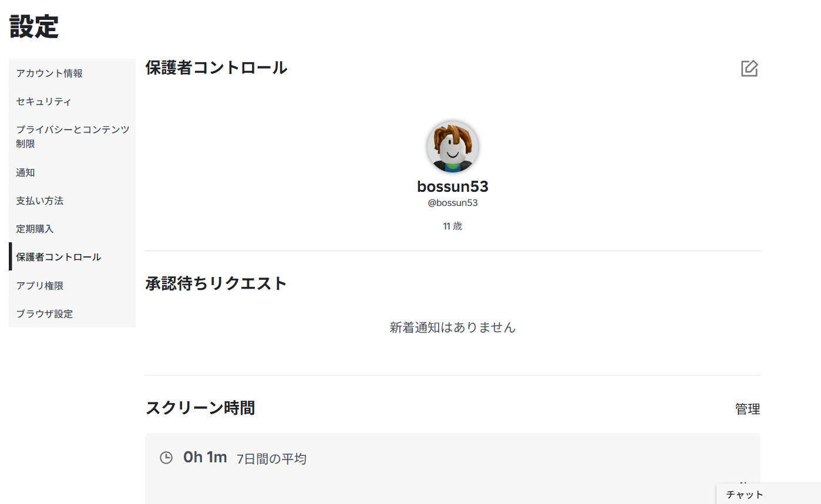Click the edit pencil icon for parental controls

pyautogui.click(x=749, y=69)
